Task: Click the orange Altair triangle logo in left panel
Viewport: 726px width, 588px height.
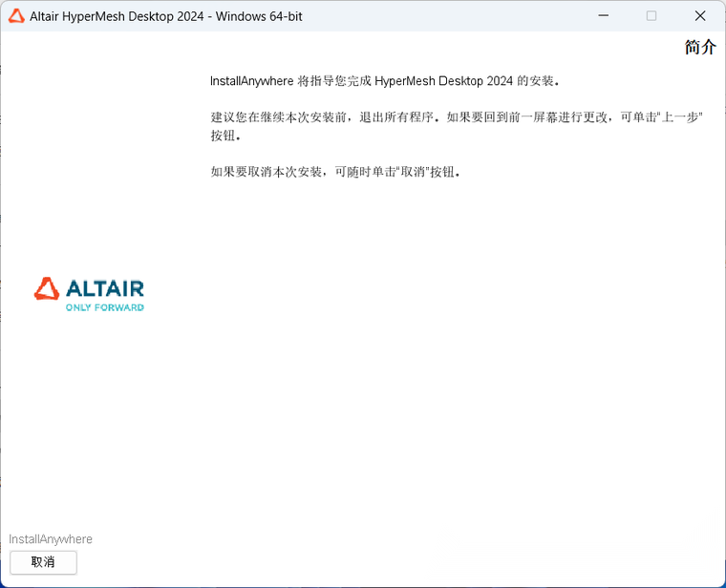Action: pos(47,288)
